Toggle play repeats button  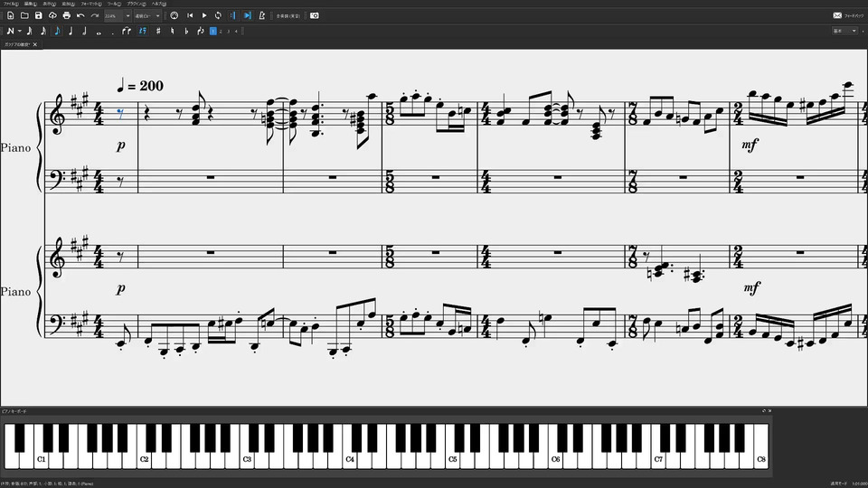pyautogui.click(x=232, y=15)
